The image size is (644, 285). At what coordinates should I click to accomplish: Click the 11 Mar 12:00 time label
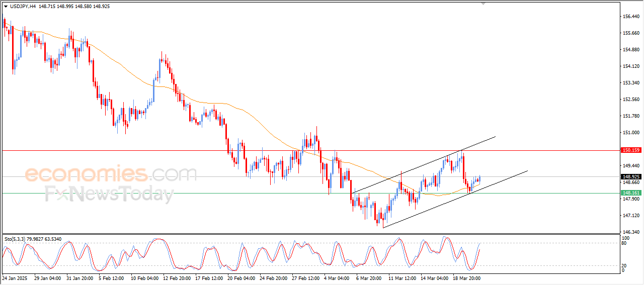point(402,278)
